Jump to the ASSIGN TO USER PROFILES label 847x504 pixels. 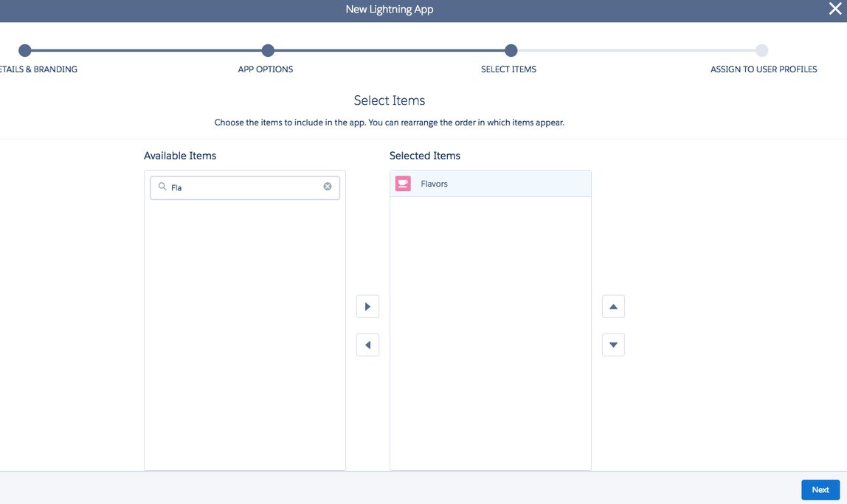(x=764, y=69)
